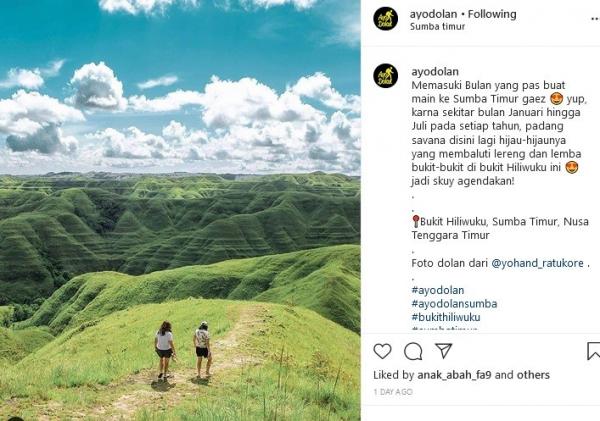
Task: Like the post with the heart icon
Action: click(382, 351)
